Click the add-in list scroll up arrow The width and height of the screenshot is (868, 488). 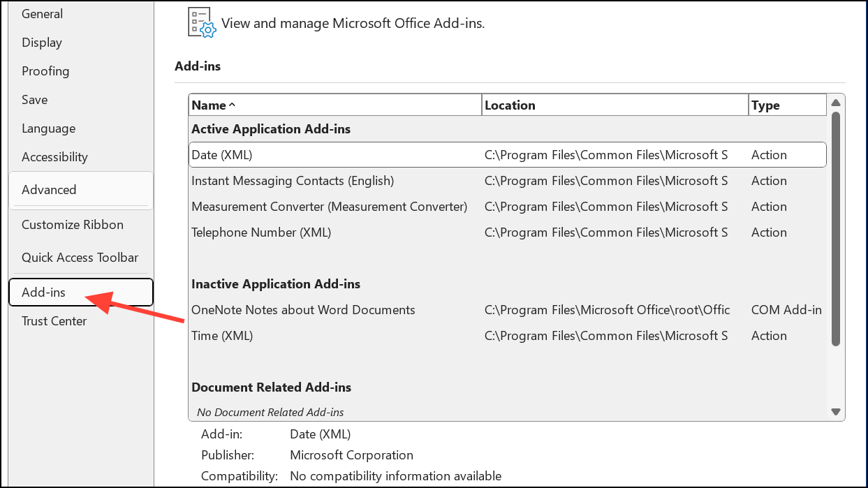click(x=836, y=103)
